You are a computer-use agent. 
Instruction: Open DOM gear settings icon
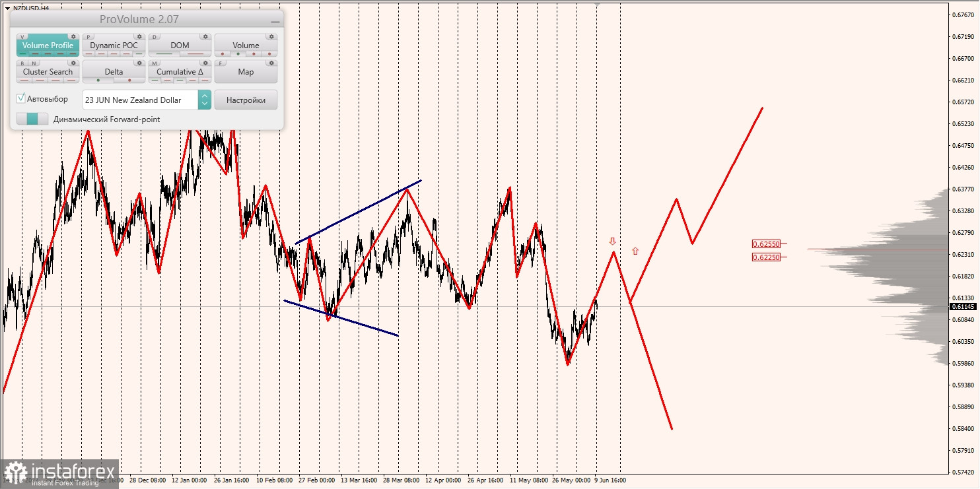pos(205,37)
